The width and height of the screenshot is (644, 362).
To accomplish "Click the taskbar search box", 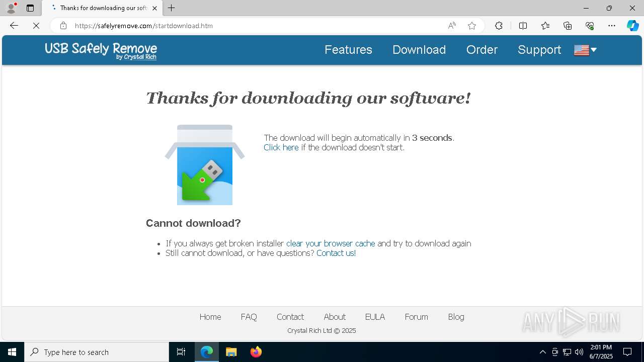I will click(x=97, y=352).
